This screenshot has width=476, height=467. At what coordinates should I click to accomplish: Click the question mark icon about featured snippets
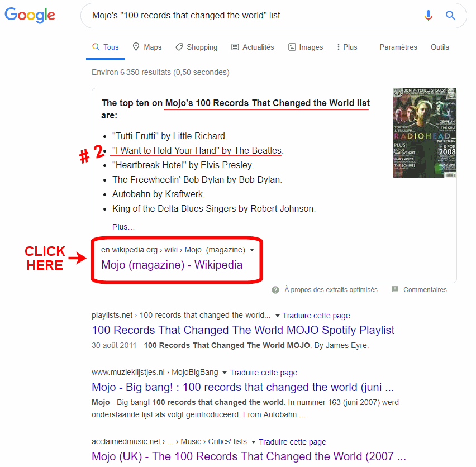[275, 290]
